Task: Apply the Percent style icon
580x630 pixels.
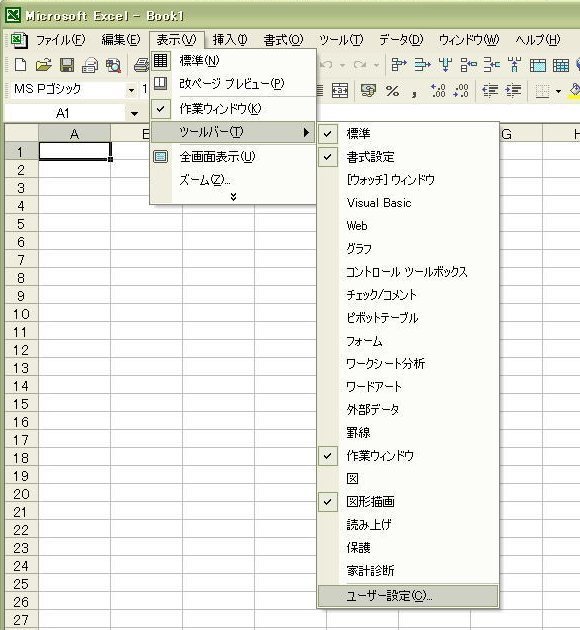Action: 392,91
